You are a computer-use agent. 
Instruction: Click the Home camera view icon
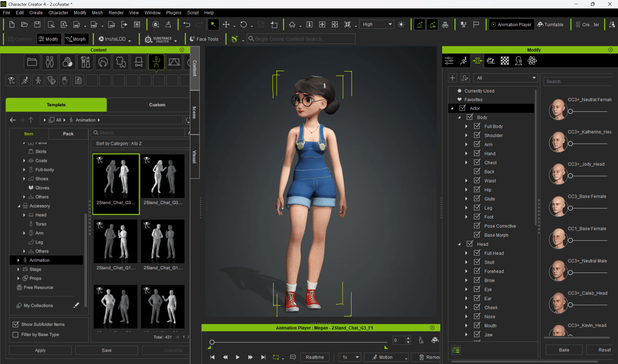point(292,25)
